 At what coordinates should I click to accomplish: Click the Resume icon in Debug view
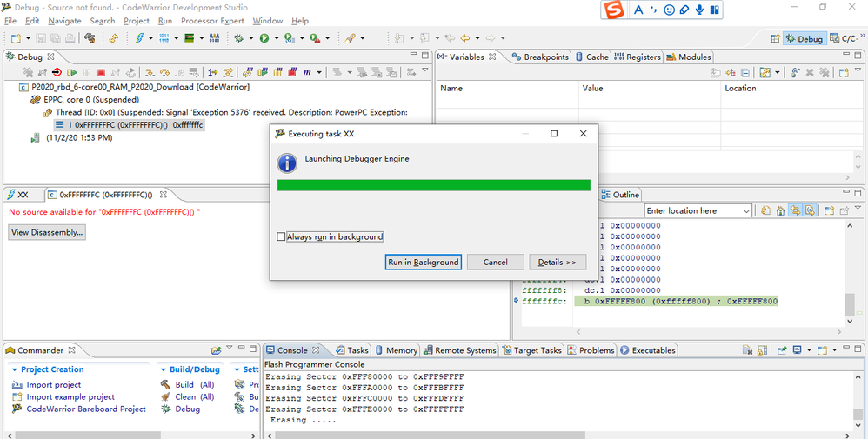pyautogui.click(x=71, y=72)
